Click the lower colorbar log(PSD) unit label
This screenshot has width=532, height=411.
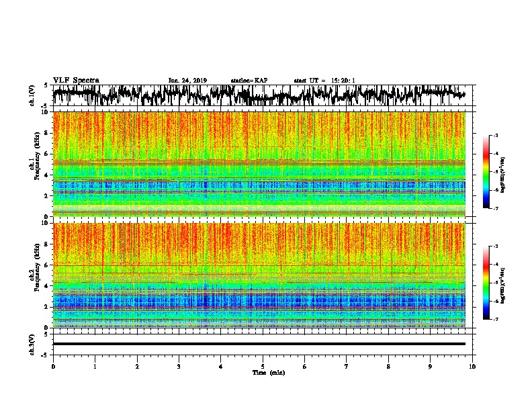point(503,285)
